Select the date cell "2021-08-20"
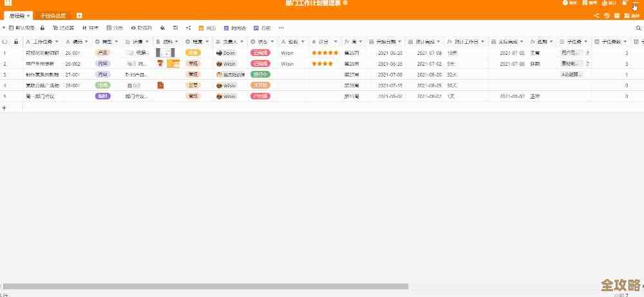 (430, 75)
